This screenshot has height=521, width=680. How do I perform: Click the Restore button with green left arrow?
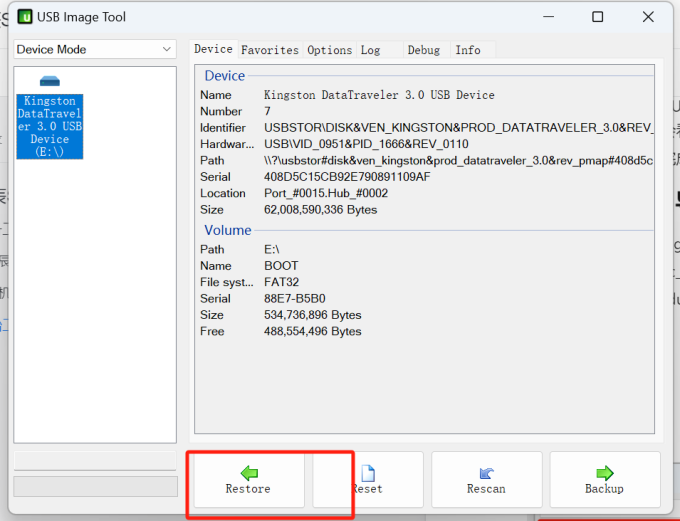pyautogui.click(x=247, y=479)
